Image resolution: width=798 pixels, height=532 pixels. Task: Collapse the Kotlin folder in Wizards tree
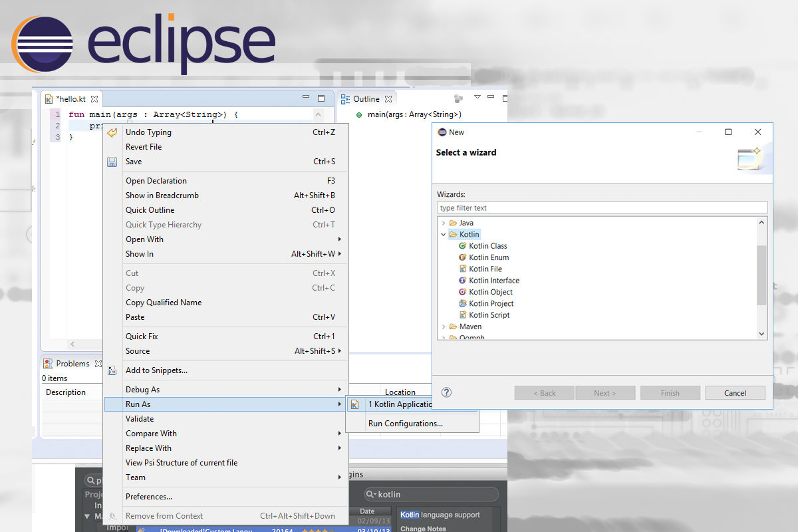(443, 234)
